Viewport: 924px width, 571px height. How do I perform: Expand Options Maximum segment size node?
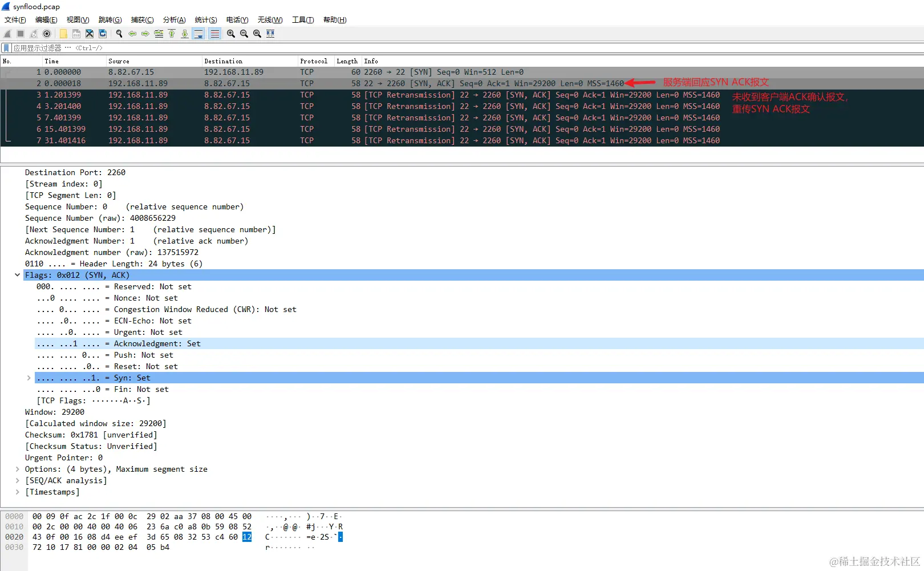click(17, 469)
